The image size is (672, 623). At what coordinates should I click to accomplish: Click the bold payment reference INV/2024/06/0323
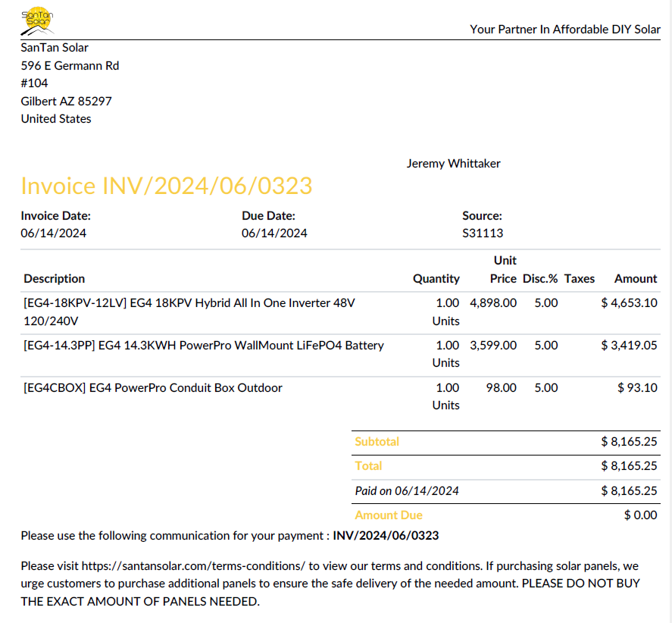pyautogui.click(x=386, y=536)
